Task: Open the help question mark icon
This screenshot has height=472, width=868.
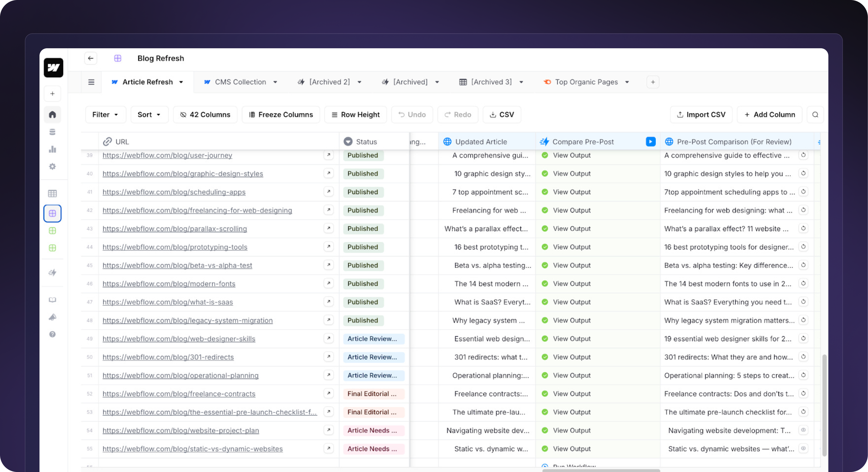Action: coord(52,334)
